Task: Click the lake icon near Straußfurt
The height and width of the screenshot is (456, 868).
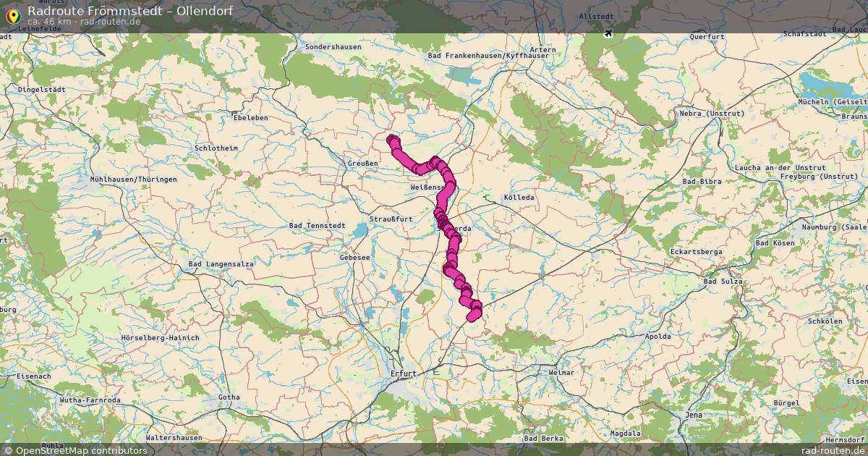Action: (x=360, y=231)
